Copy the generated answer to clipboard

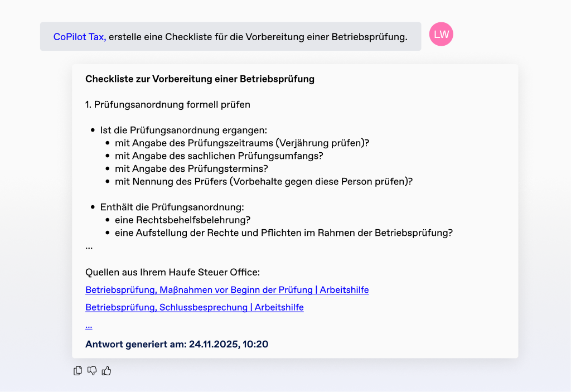(x=78, y=371)
